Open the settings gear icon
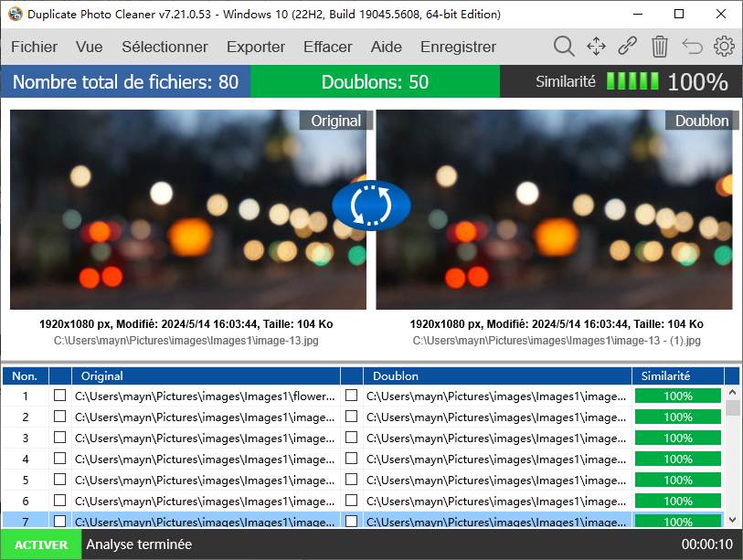 tap(724, 47)
